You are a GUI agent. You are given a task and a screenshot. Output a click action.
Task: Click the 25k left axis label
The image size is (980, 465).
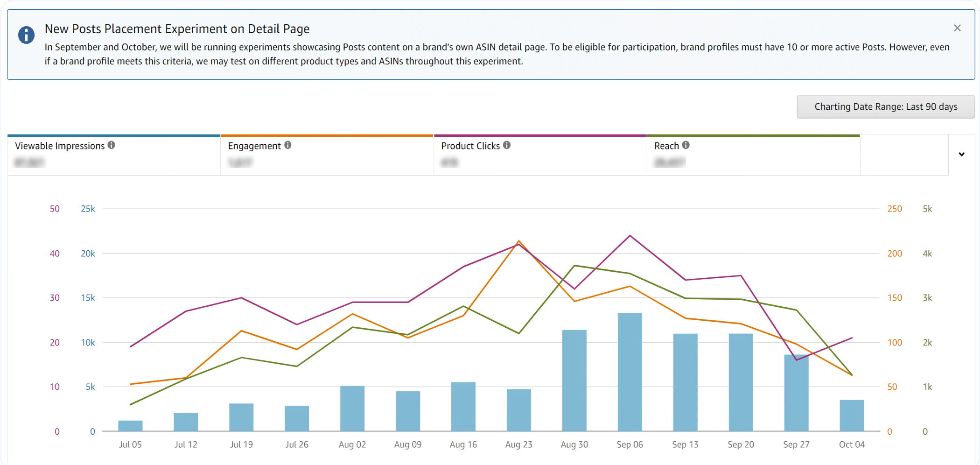(x=88, y=209)
